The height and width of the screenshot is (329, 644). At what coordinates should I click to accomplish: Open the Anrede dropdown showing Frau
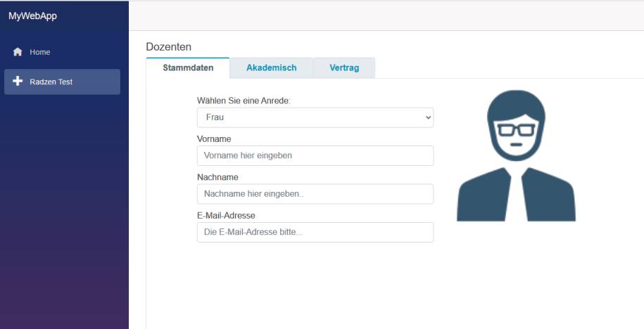[x=315, y=117]
